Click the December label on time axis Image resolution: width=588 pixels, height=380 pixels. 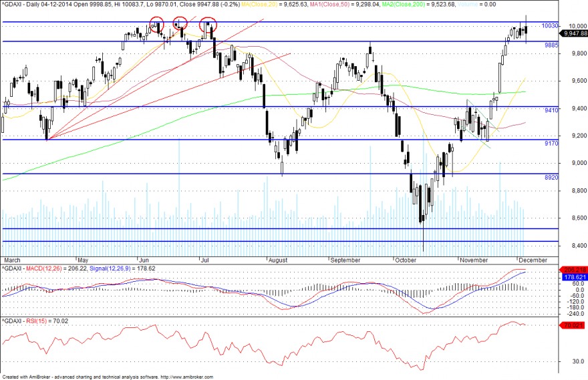[x=533, y=260]
